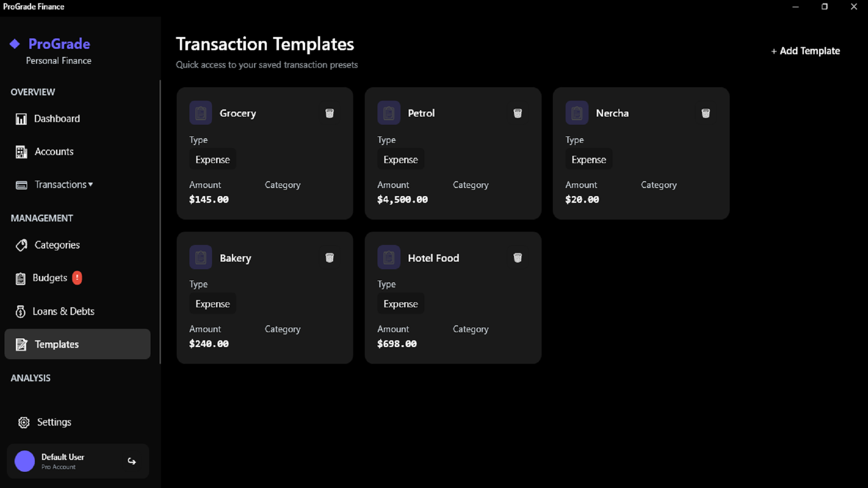The image size is (868, 488).
Task: Click the Grocery template clipboard icon
Action: 201,113
